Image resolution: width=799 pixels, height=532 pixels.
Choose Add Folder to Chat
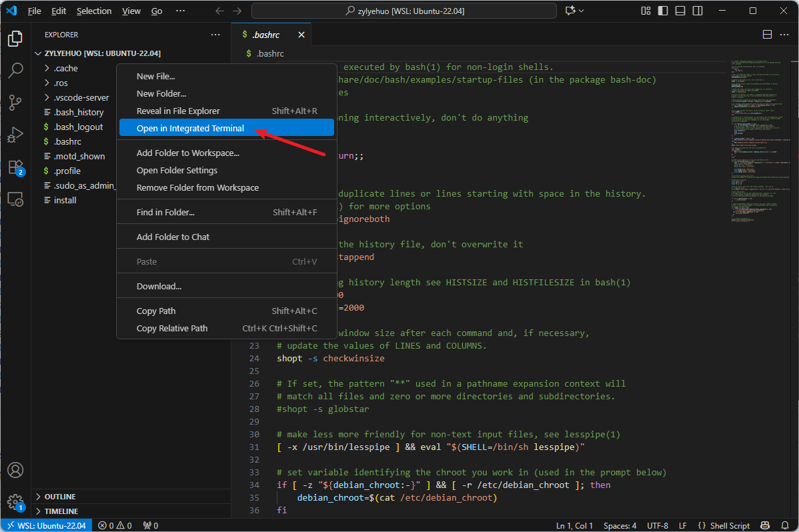tap(227, 237)
